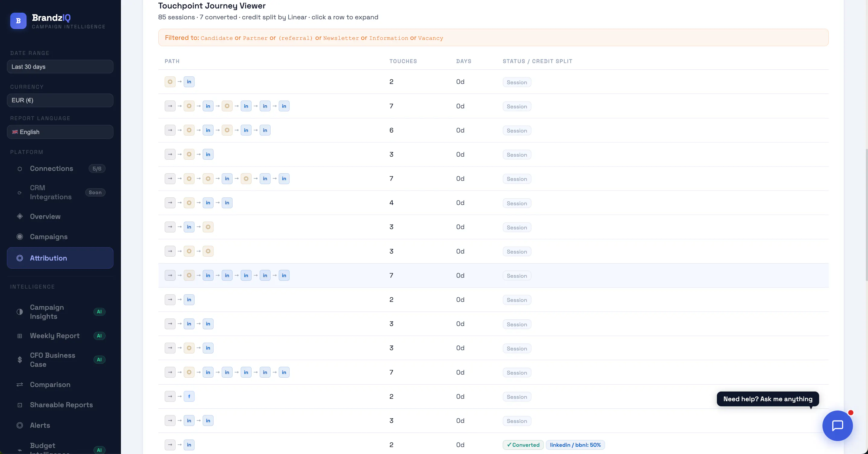The height and width of the screenshot is (454, 868).
Task: Click the Information filter tag
Action: point(388,38)
